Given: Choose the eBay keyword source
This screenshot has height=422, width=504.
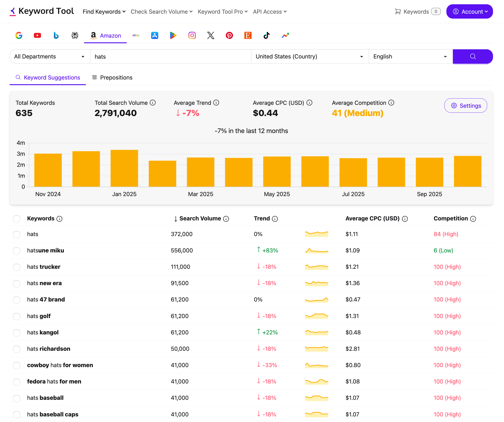Looking at the screenshot, I should pos(136,35).
